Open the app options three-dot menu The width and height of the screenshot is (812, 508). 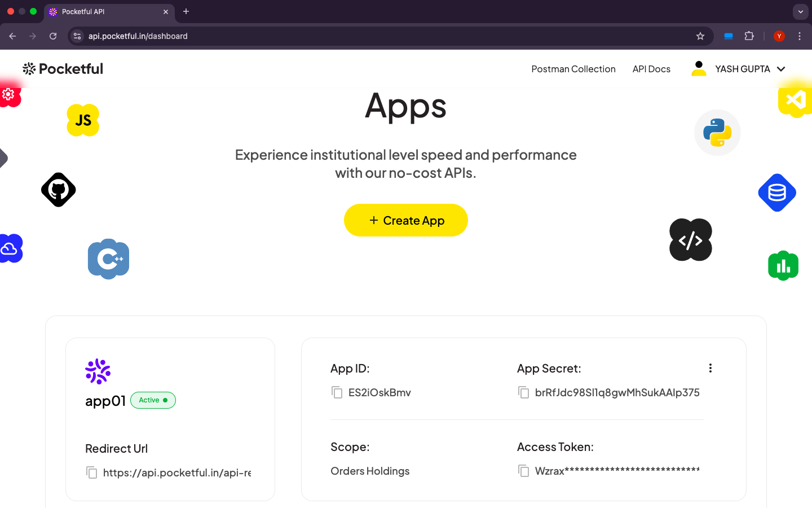(710, 367)
